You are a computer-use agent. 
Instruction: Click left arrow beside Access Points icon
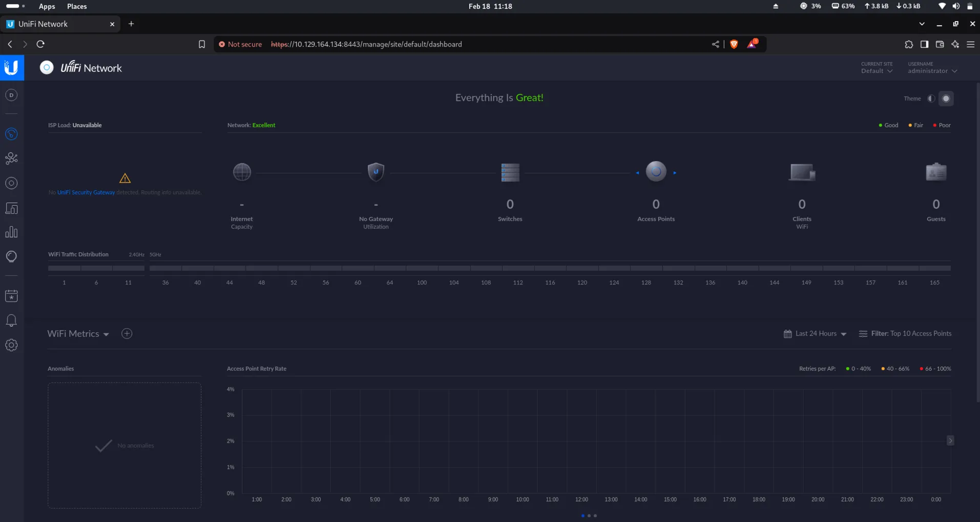pyautogui.click(x=637, y=173)
